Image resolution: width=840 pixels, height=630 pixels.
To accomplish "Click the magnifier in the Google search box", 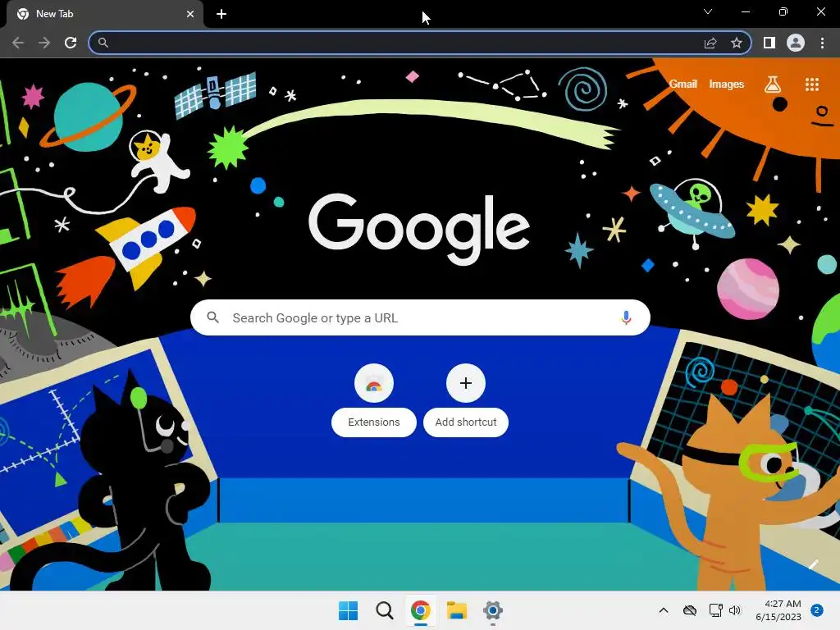I will [212, 317].
